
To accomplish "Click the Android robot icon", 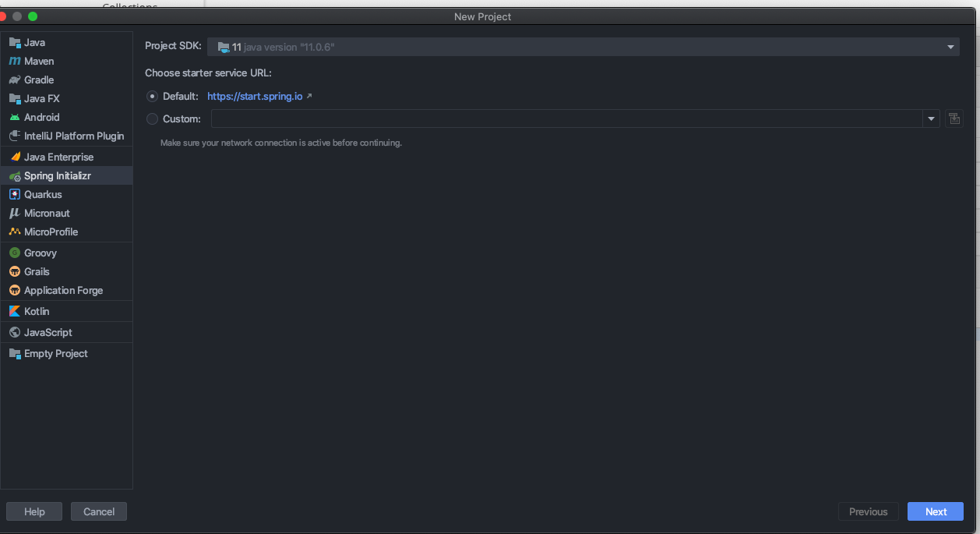I will click(x=15, y=117).
